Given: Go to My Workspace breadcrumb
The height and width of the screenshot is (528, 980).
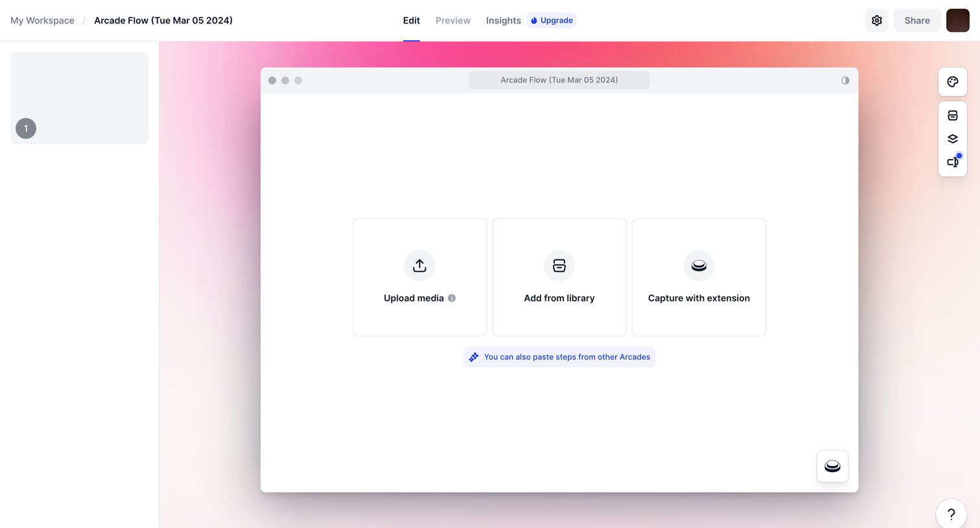Looking at the screenshot, I should [x=42, y=21].
